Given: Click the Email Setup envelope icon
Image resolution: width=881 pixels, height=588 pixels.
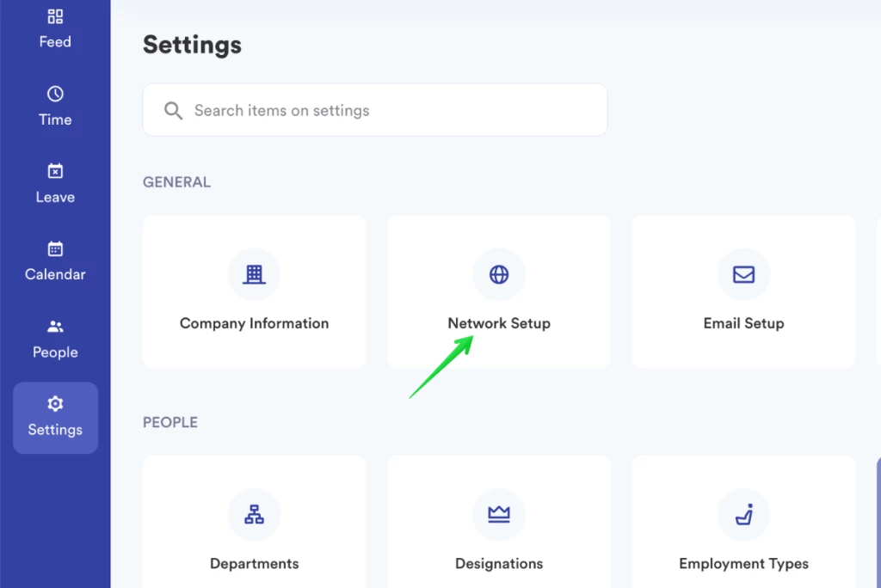Looking at the screenshot, I should [743, 274].
